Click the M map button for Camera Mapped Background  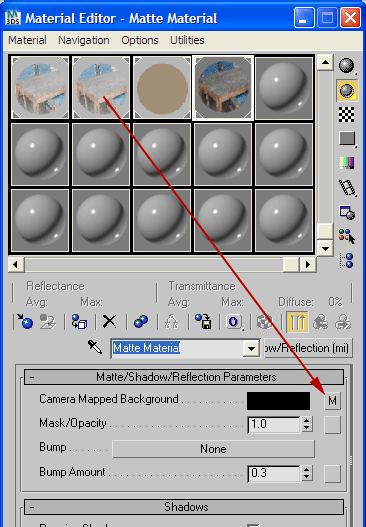332,401
